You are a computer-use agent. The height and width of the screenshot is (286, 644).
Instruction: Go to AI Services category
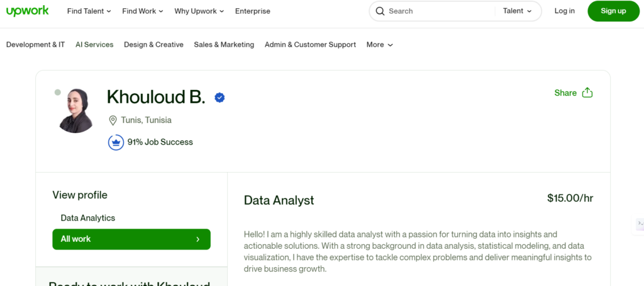[94, 45]
